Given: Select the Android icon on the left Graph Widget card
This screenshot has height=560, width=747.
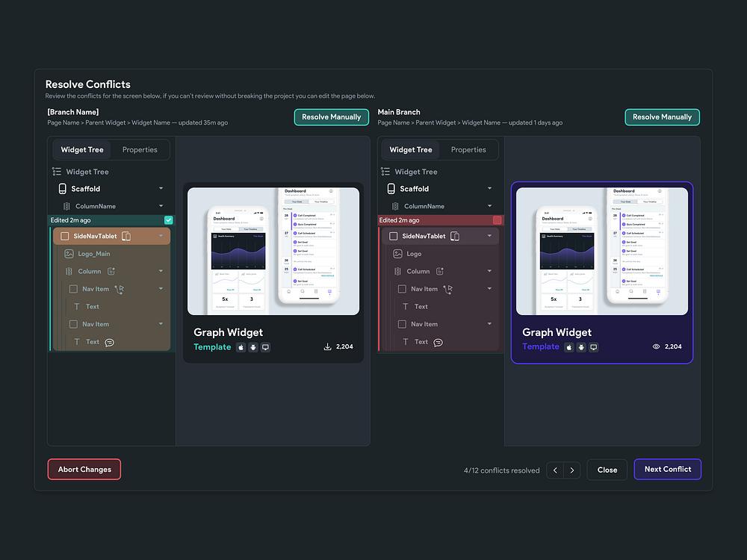Looking at the screenshot, I should point(252,347).
